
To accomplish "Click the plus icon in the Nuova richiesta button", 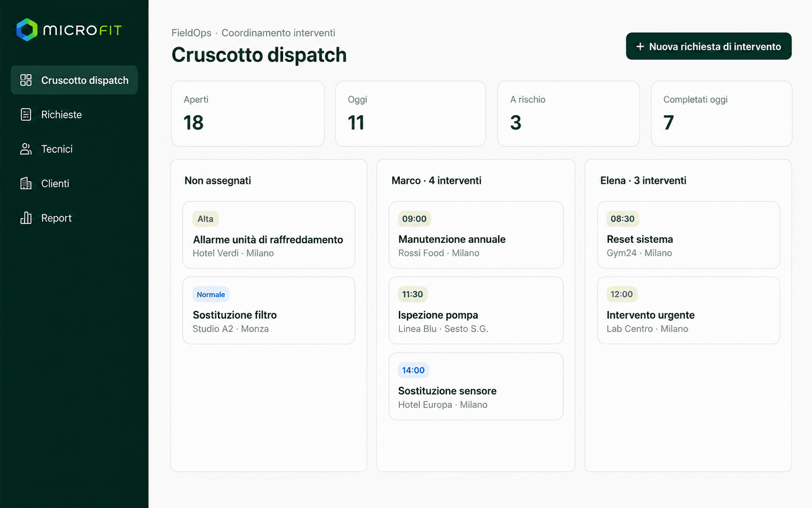I will pyautogui.click(x=640, y=47).
